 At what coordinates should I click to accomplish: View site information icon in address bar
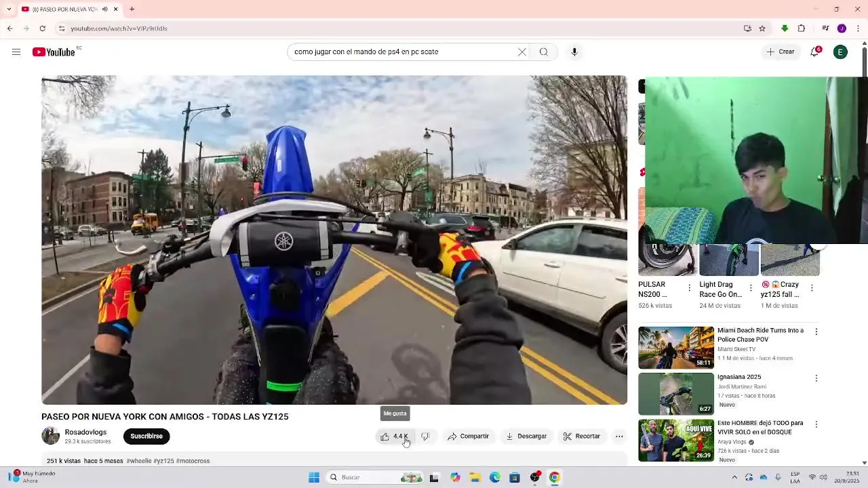click(x=62, y=28)
